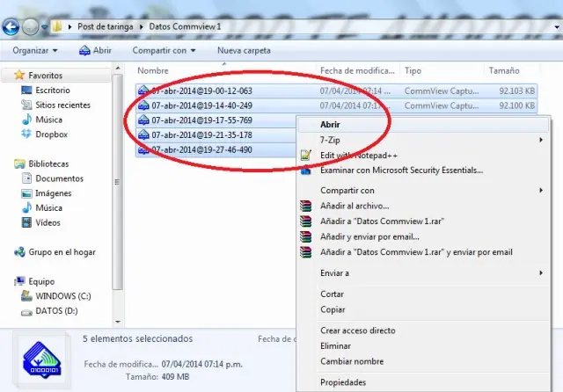Select file 07-abr-2014@19-17-55-769
The height and width of the screenshot is (392, 563).
click(201, 120)
